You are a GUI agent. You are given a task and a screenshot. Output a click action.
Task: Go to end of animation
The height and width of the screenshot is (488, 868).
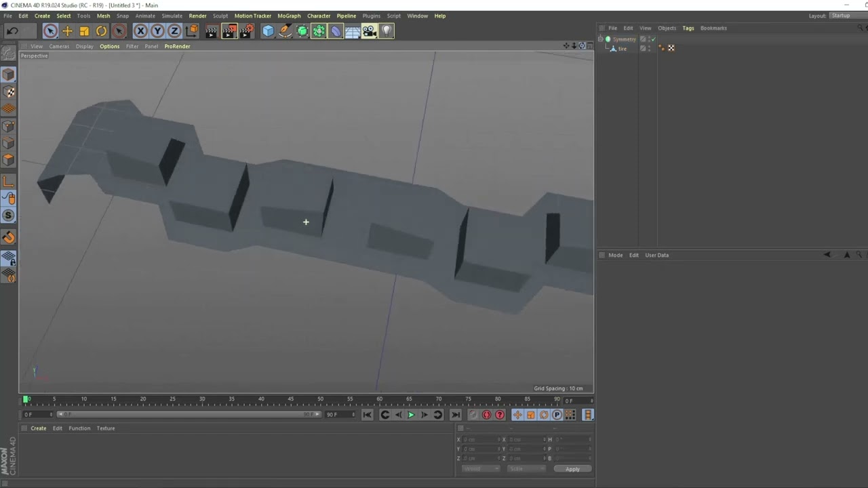[x=456, y=415]
